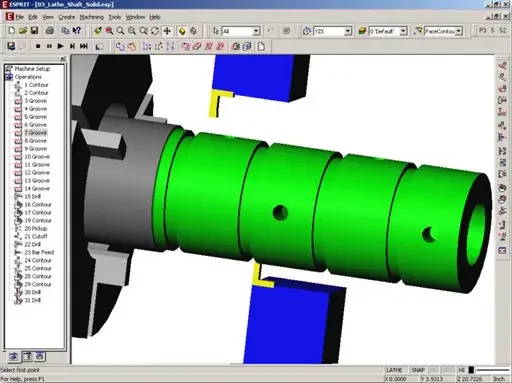512x383 pixels.
Task: Open the Create menu
Action: click(x=67, y=17)
